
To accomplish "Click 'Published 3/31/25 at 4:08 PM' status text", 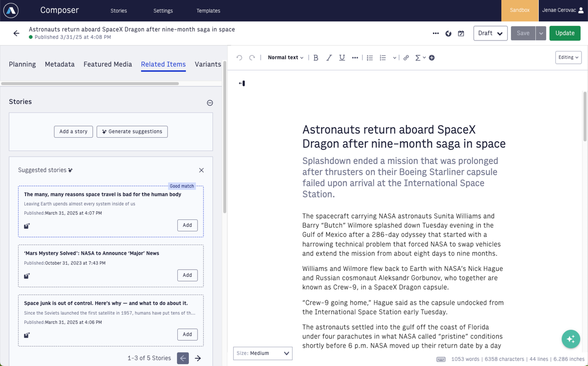I will point(73,37).
